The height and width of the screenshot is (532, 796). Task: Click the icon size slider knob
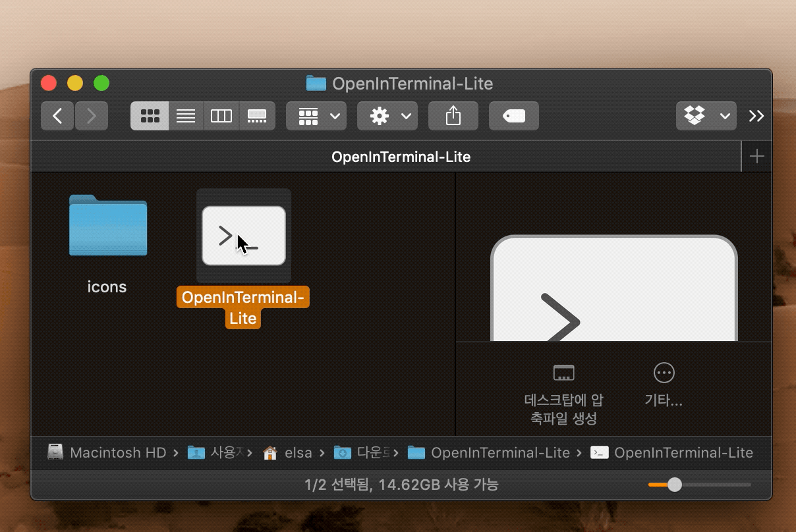tap(675, 485)
